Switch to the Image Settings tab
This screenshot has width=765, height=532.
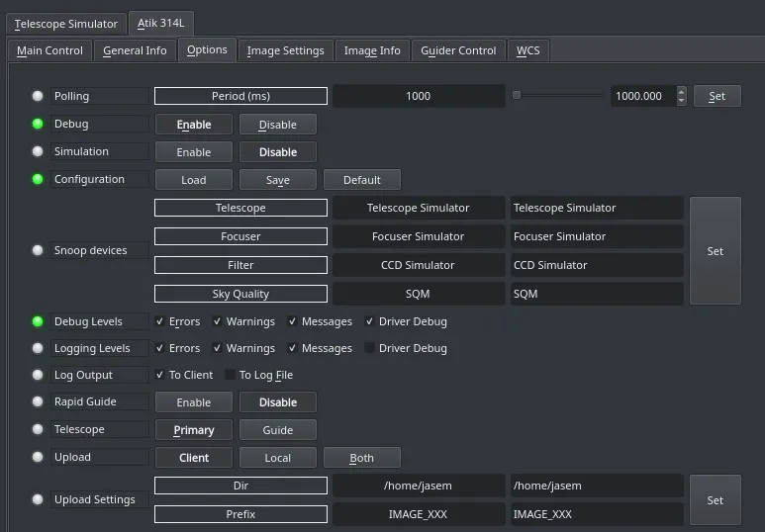[x=285, y=50]
